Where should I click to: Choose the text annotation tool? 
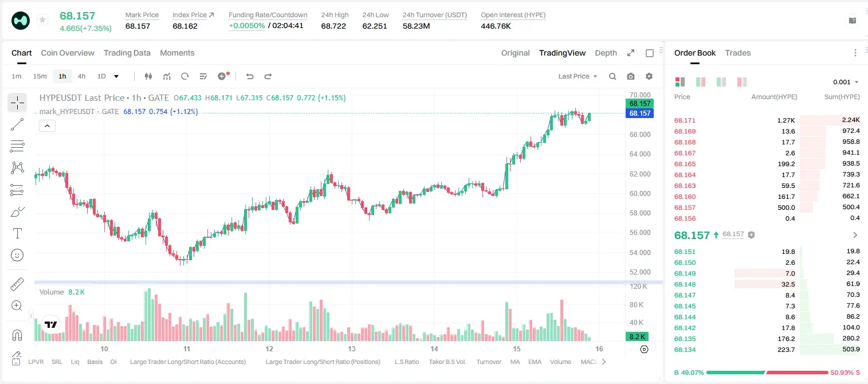tap(17, 233)
